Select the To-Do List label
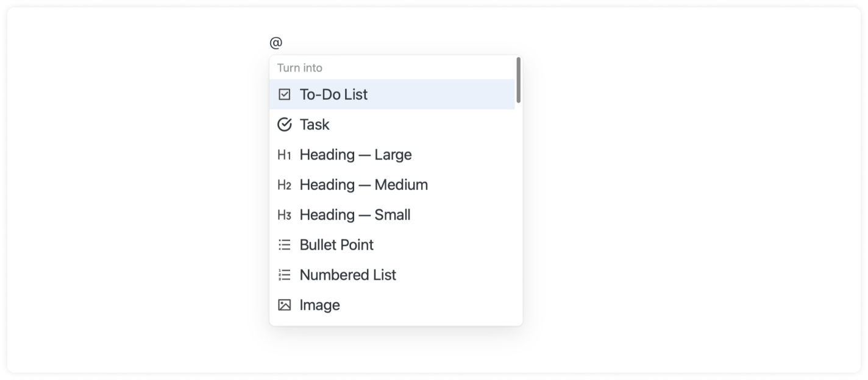 333,94
